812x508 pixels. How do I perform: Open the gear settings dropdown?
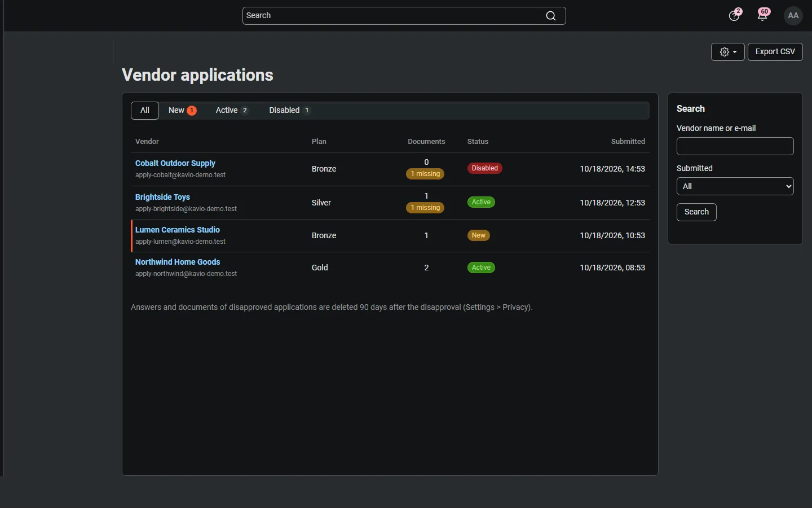tap(728, 52)
